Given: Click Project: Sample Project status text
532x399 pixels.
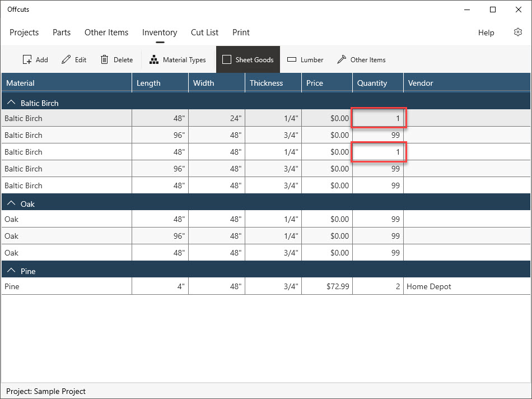Looking at the screenshot, I should [46, 391].
